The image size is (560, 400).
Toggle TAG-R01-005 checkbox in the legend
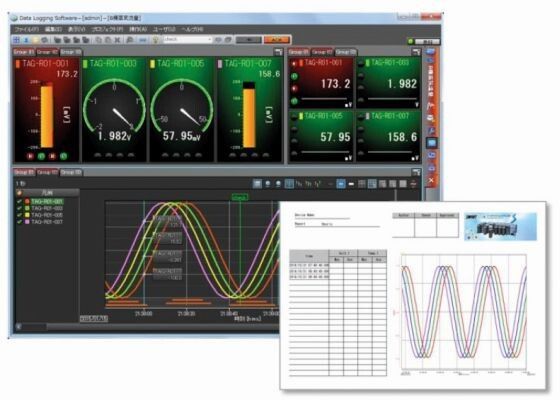pos(20,215)
